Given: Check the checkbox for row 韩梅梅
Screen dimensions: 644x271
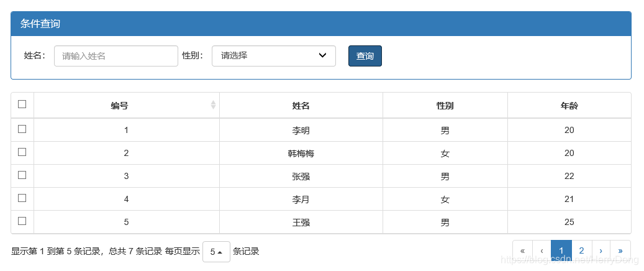Looking at the screenshot, I should click(22, 152).
